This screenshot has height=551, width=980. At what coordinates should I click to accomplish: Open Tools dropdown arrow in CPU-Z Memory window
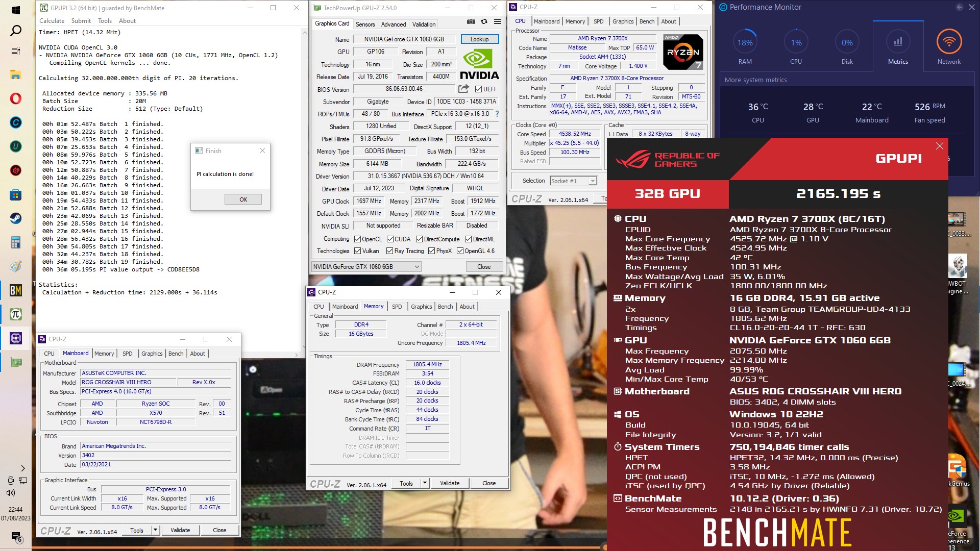tap(424, 483)
